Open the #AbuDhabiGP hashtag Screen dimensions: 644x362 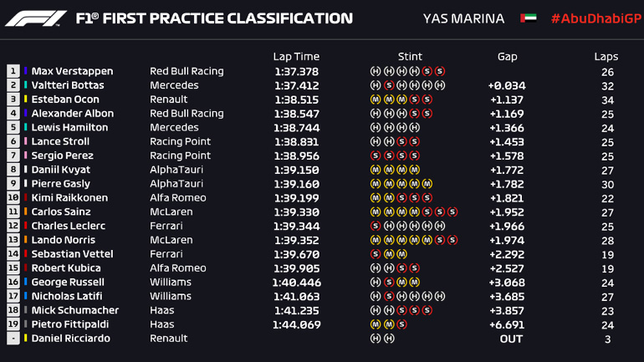[x=592, y=18]
